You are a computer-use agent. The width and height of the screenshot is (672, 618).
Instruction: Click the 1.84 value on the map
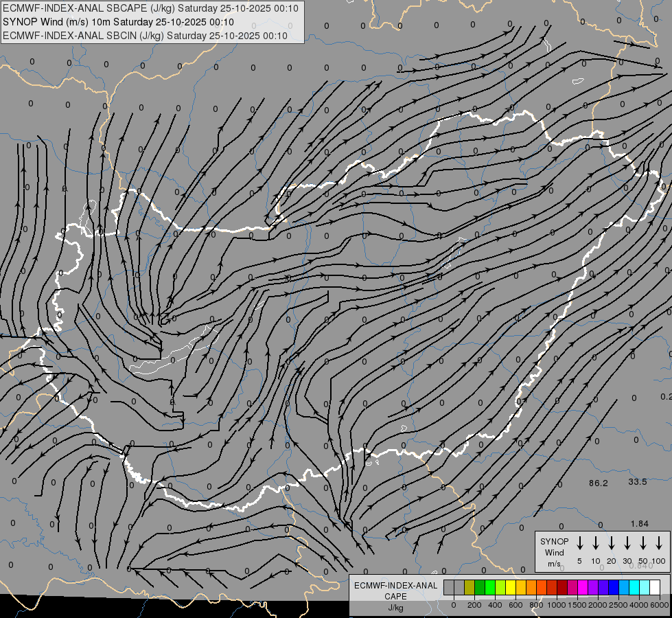640,524
